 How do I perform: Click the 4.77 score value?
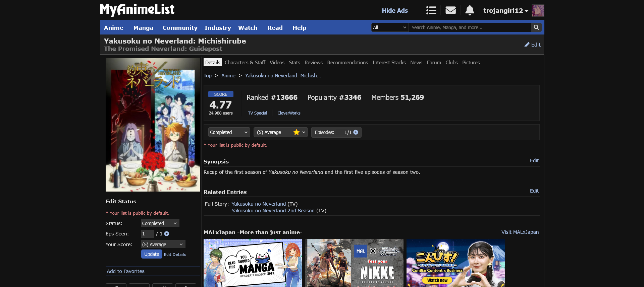click(221, 105)
